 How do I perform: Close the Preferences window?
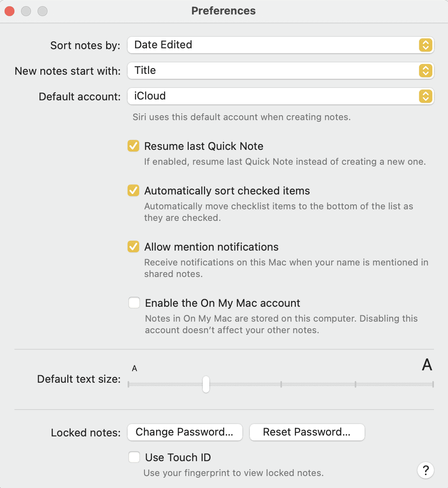(x=9, y=11)
